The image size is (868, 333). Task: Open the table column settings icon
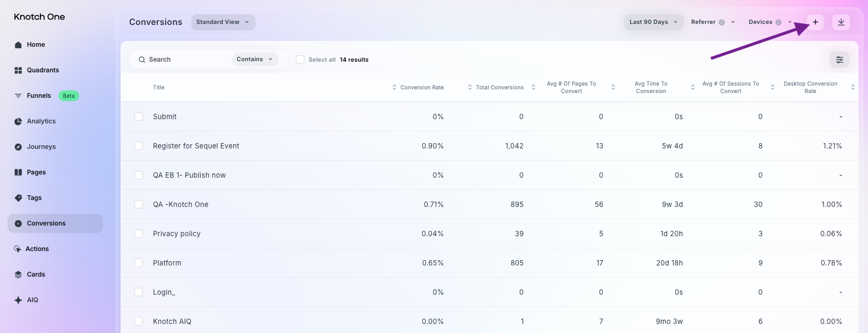(839, 60)
